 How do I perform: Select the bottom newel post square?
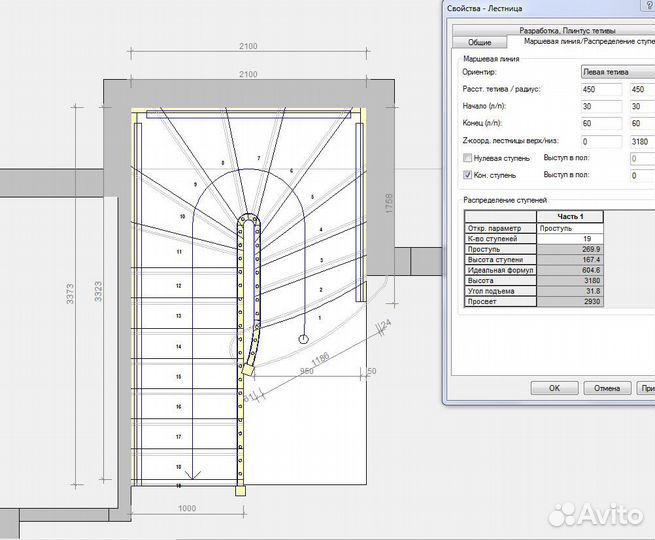tap(239, 491)
